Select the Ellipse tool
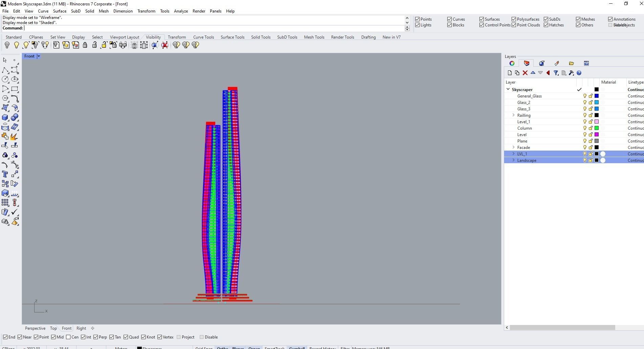The image size is (644, 349). point(15,79)
